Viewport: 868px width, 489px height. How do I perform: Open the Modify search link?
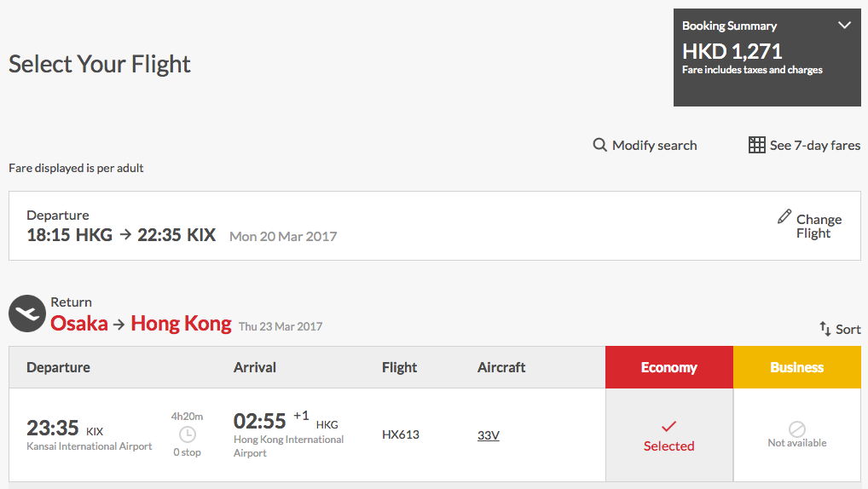click(654, 146)
